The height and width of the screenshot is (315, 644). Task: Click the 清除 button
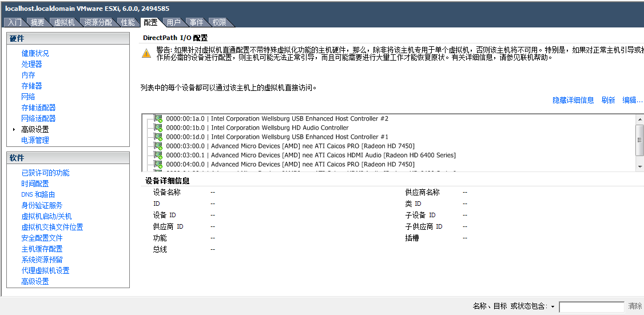[635, 306]
